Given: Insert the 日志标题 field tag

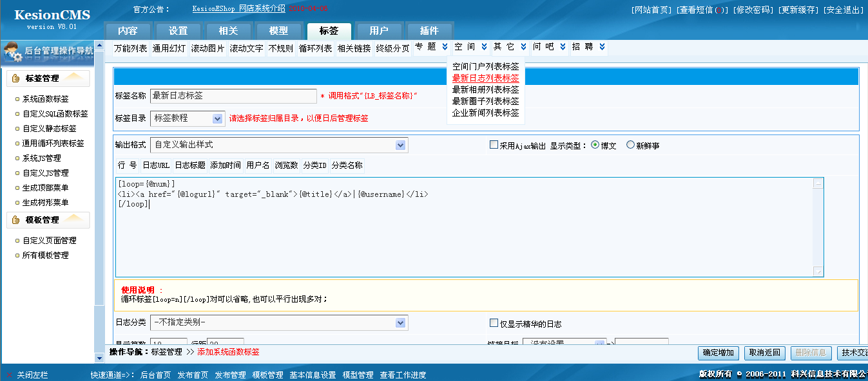Looking at the screenshot, I should (x=190, y=165).
